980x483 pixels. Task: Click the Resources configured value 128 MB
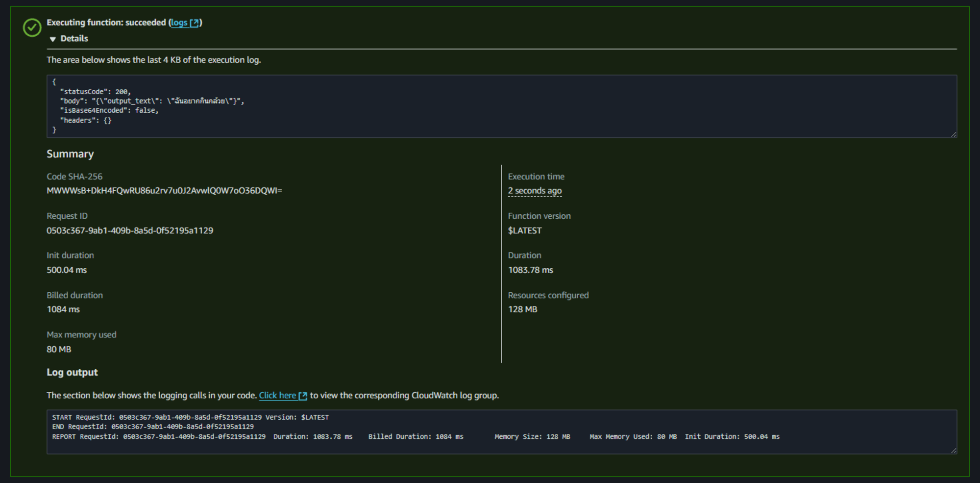pyautogui.click(x=523, y=309)
